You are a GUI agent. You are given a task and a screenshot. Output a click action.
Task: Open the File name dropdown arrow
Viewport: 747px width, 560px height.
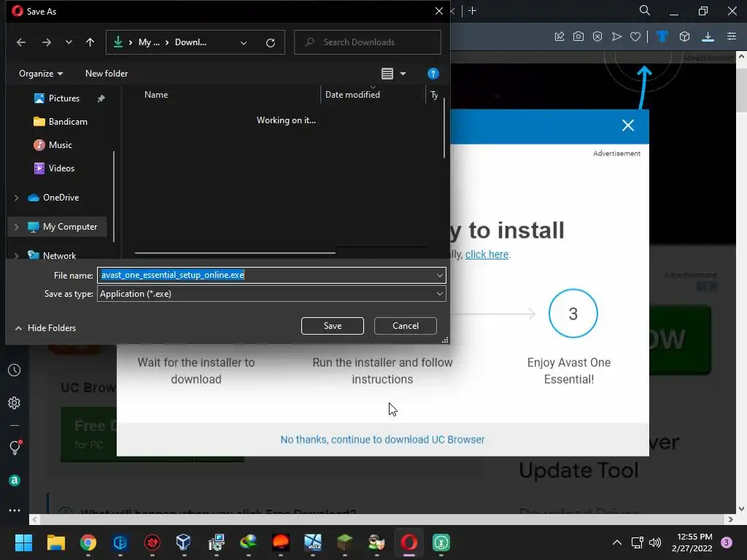pos(439,275)
